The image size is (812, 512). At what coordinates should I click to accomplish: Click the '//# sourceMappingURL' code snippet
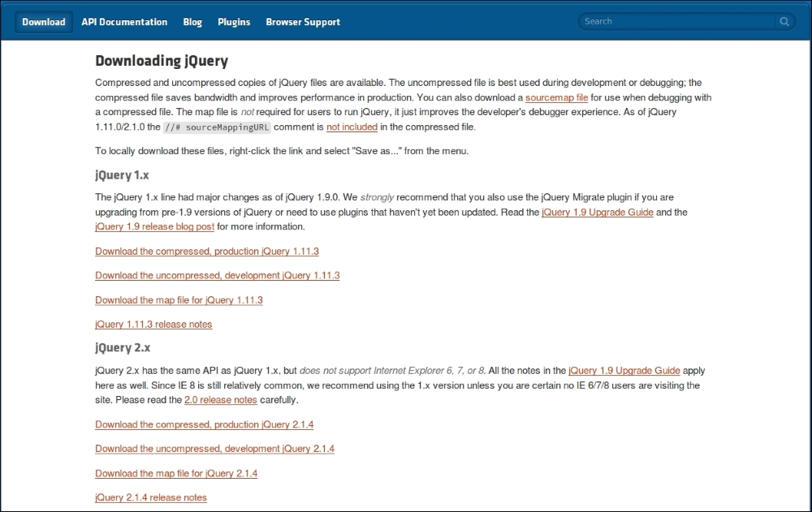tap(217, 127)
